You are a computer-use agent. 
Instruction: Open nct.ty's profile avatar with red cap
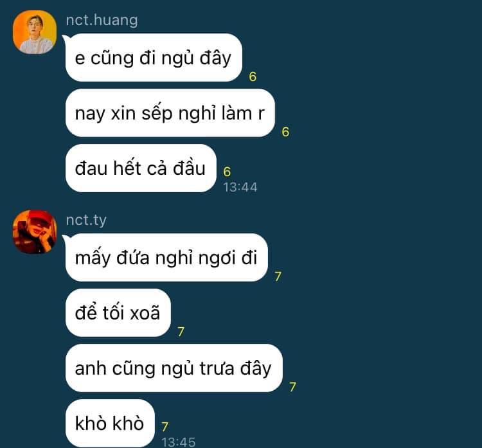tap(35, 232)
